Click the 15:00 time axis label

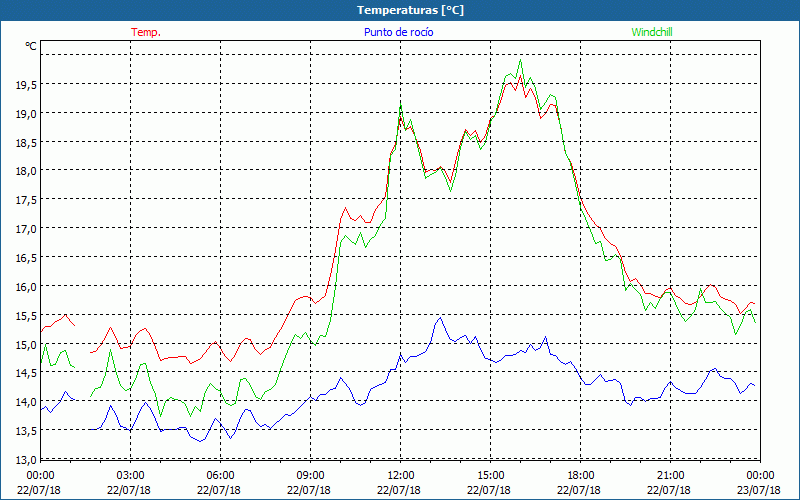click(490, 476)
